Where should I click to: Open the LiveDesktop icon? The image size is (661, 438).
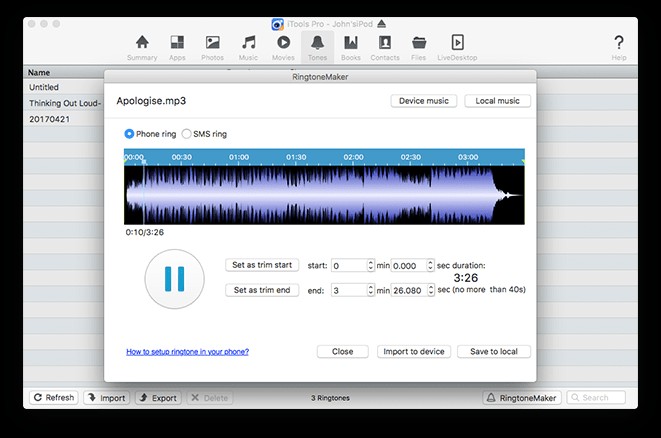coord(457,46)
